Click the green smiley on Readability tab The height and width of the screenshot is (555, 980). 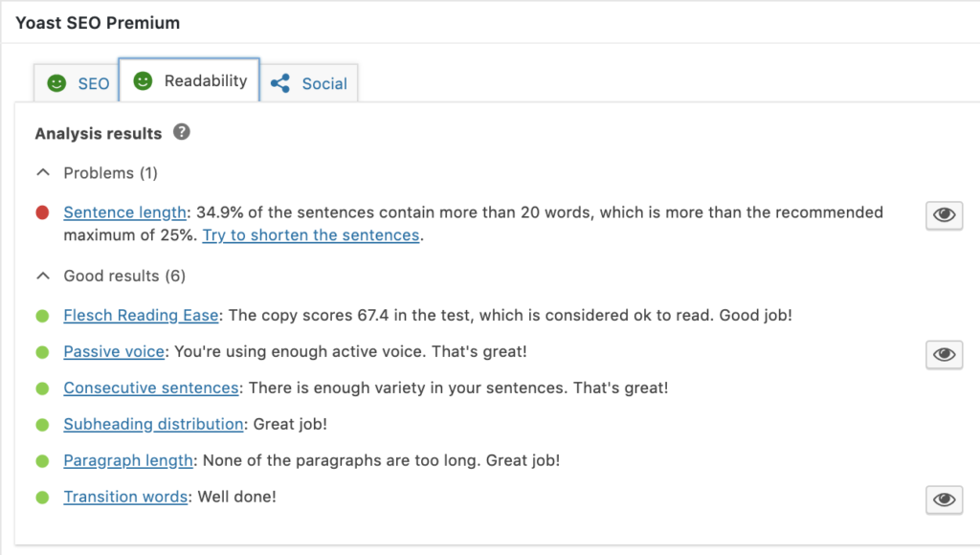click(x=144, y=80)
